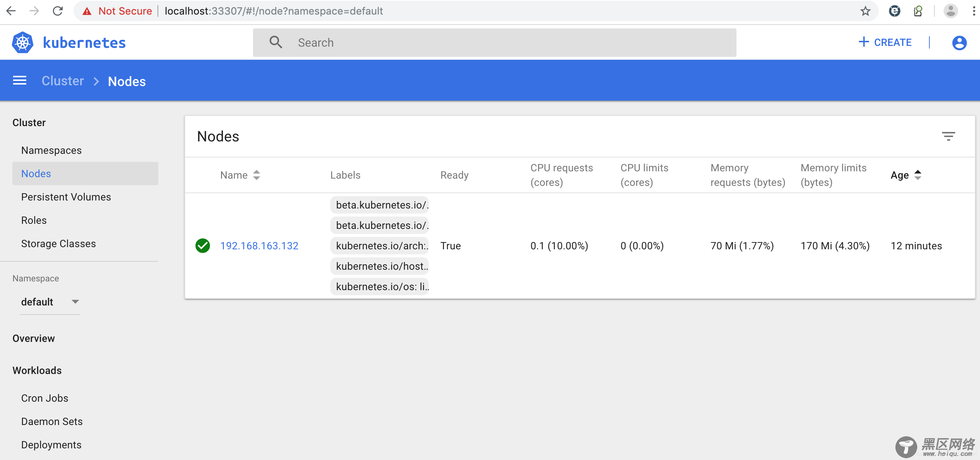
Task: Reload the page with refresh icon
Action: pos(58,11)
